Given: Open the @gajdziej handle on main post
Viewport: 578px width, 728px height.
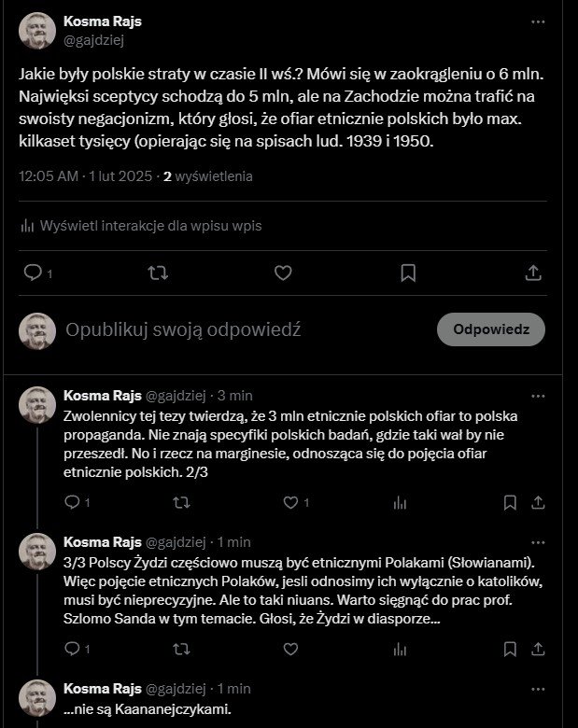Looking at the screenshot, I should (94, 40).
